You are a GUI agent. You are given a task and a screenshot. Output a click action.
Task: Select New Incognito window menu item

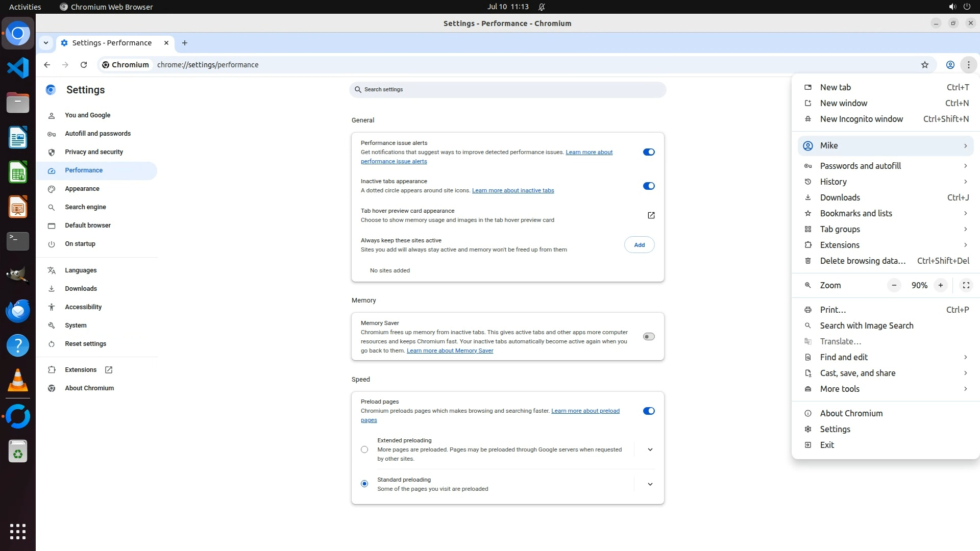[861, 119]
